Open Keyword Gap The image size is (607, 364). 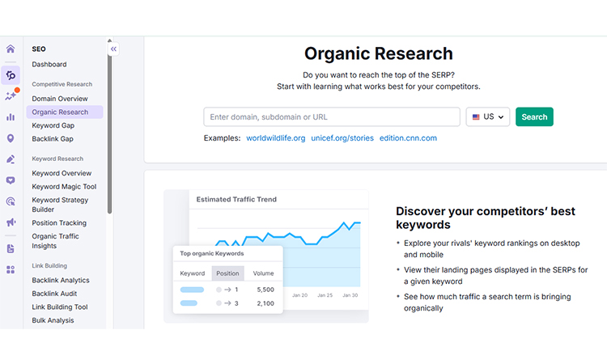(53, 125)
